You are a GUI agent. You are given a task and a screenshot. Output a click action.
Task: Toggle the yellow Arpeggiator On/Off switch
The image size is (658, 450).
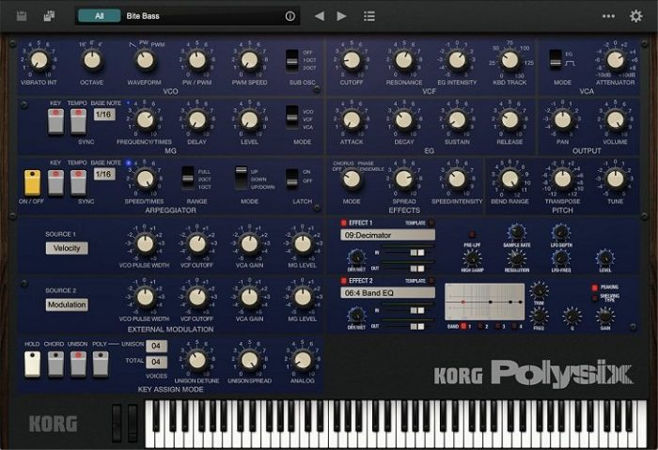pyautogui.click(x=32, y=180)
